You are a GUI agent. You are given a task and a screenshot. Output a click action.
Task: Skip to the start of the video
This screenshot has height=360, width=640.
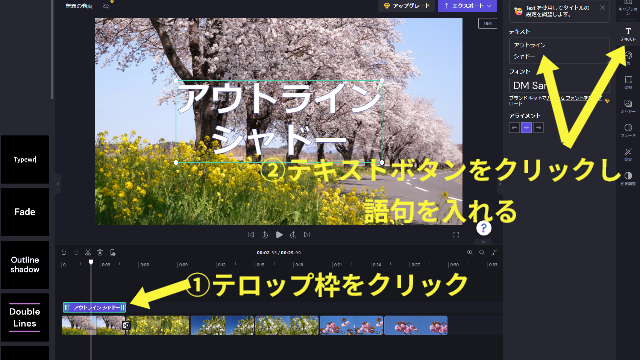251,235
